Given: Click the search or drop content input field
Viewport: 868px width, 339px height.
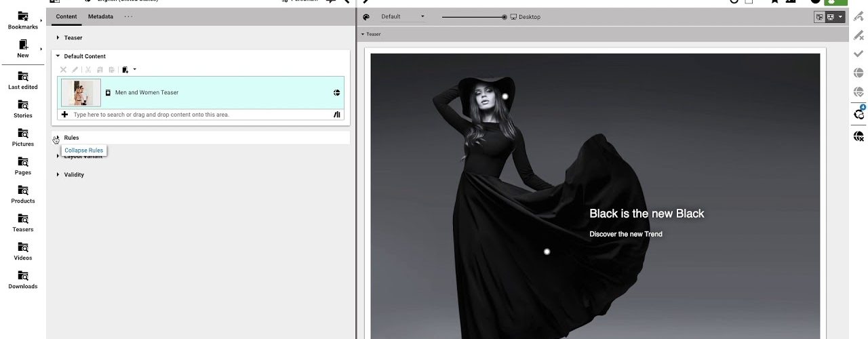Looking at the screenshot, I should (201, 115).
